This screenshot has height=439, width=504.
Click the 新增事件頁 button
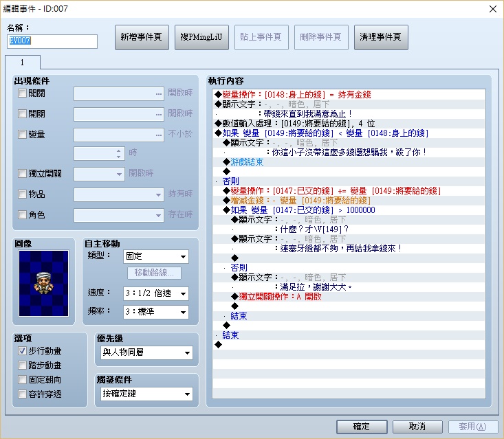pos(142,37)
